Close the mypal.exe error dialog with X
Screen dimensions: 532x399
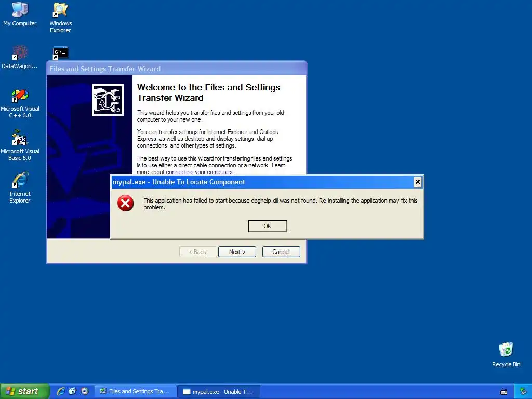pyautogui.click(x=418, y=182)
